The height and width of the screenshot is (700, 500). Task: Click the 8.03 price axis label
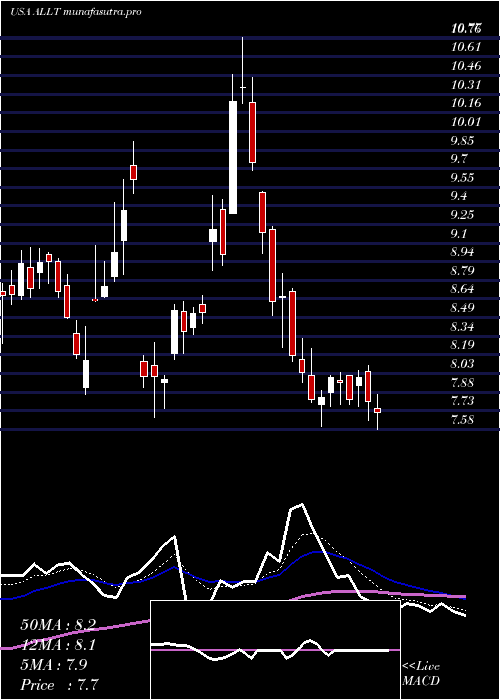point(463,363)
